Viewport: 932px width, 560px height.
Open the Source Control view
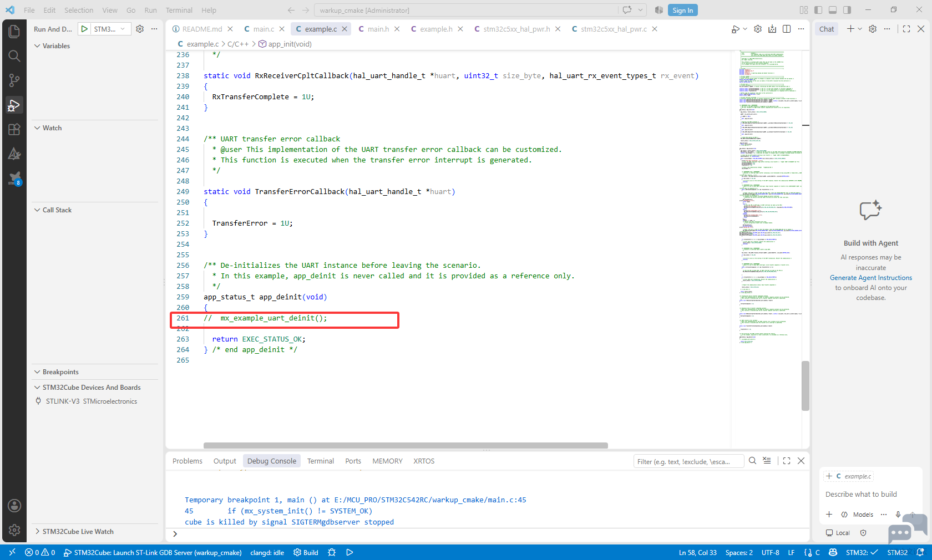click(x=14, y=80)
